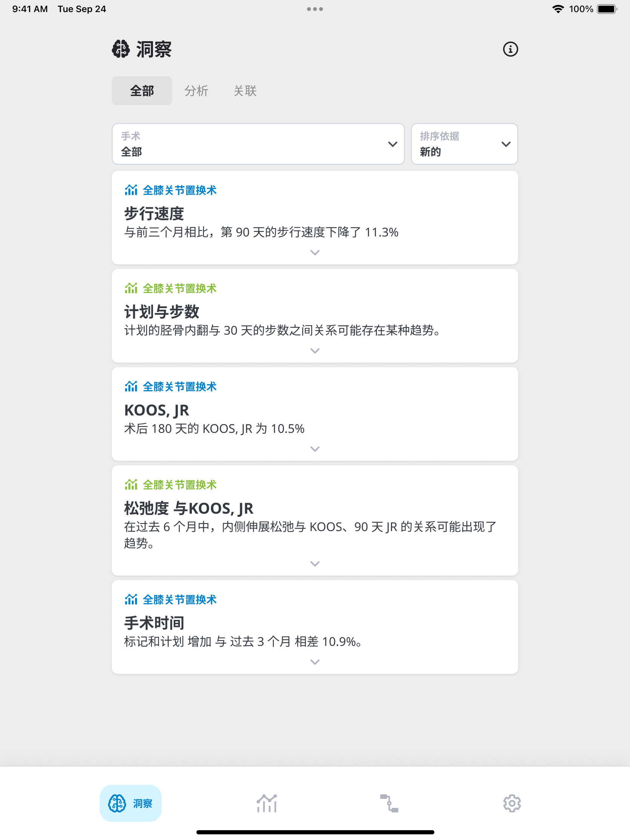Image resolution: width=630 pixels, height=840 pixels.
Task: Click text 术后 180 天的 KOOS, JR 为 10.5%
Action: click(214, 429)
